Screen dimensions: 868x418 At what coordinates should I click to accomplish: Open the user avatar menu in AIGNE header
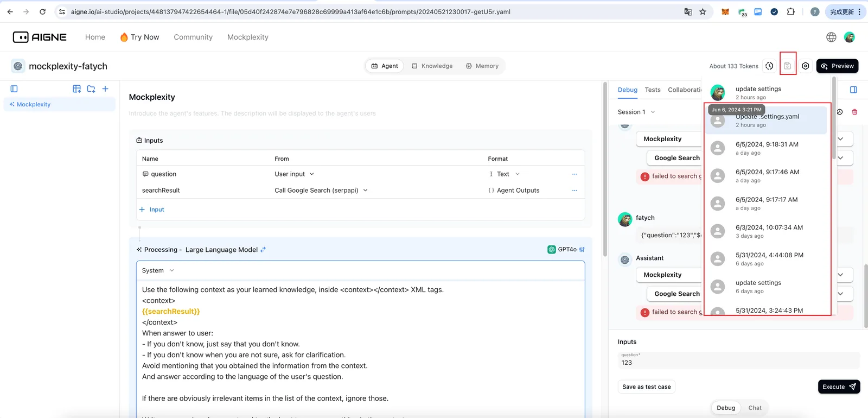[850, 37]
